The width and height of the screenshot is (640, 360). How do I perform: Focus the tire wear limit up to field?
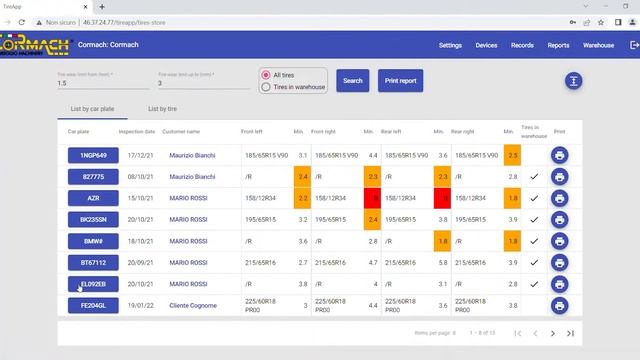point(204,83)
